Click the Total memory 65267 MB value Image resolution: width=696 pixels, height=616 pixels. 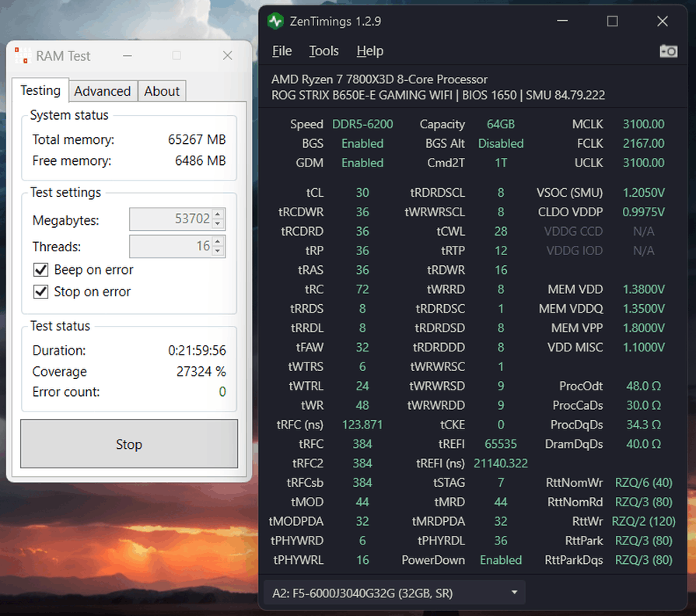[x=197, y=140]
